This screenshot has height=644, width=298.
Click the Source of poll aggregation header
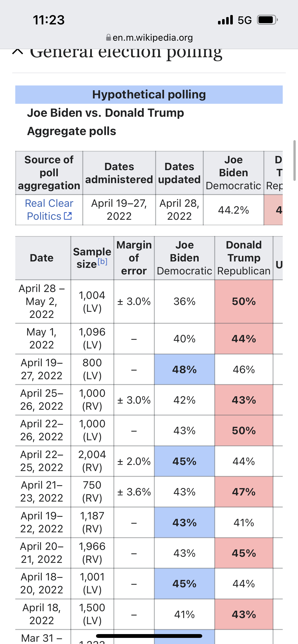click(x=49, y=173)
